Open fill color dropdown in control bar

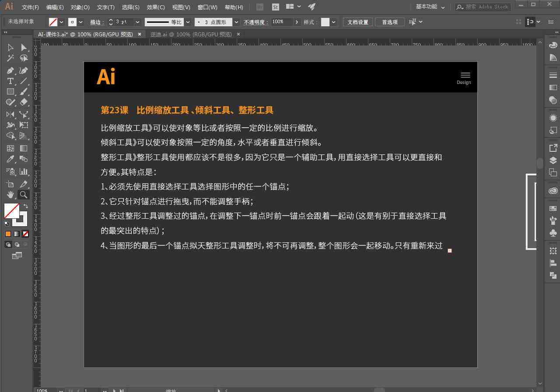[61, 22]
